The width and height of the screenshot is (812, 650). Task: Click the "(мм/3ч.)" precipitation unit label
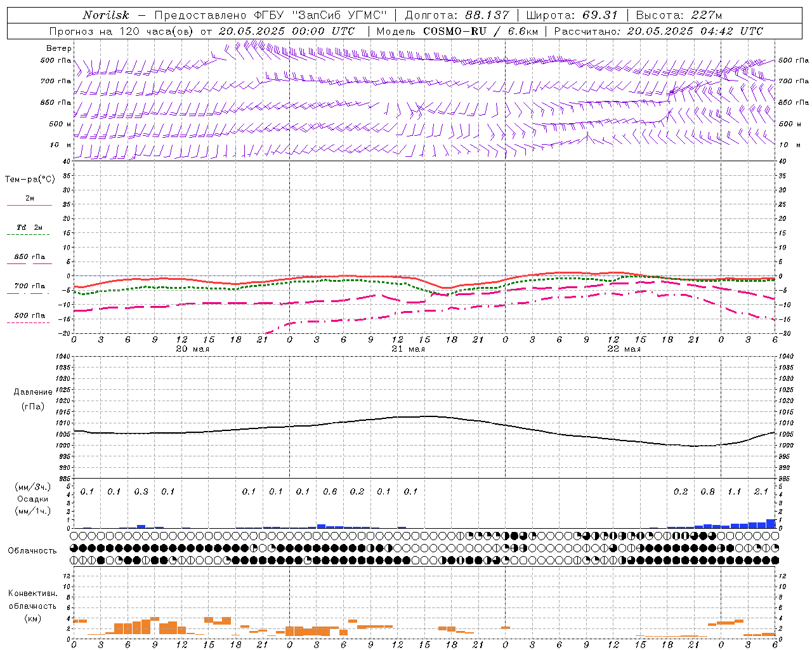click(x=32, y=487)
